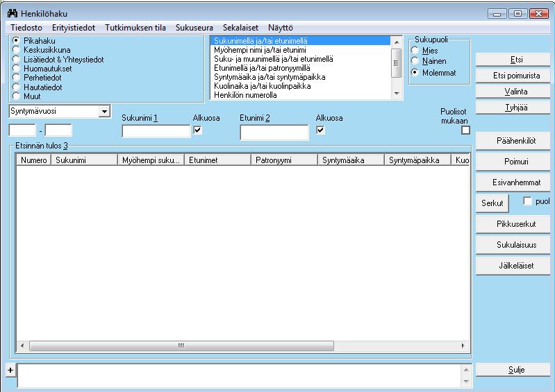Focus the birth year start field
Image resolution: width=555 pixels, height=392 pixels.
[x=22, y=130]
